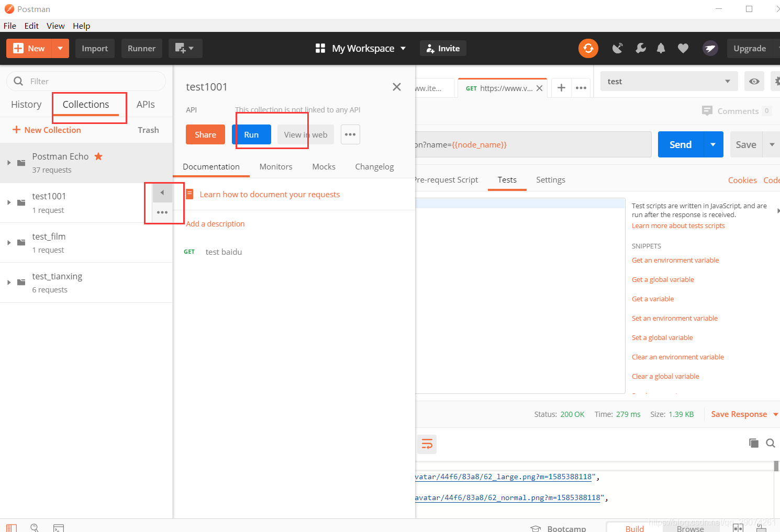
Task: Open the Monitors tab
Action: (276, 166)
